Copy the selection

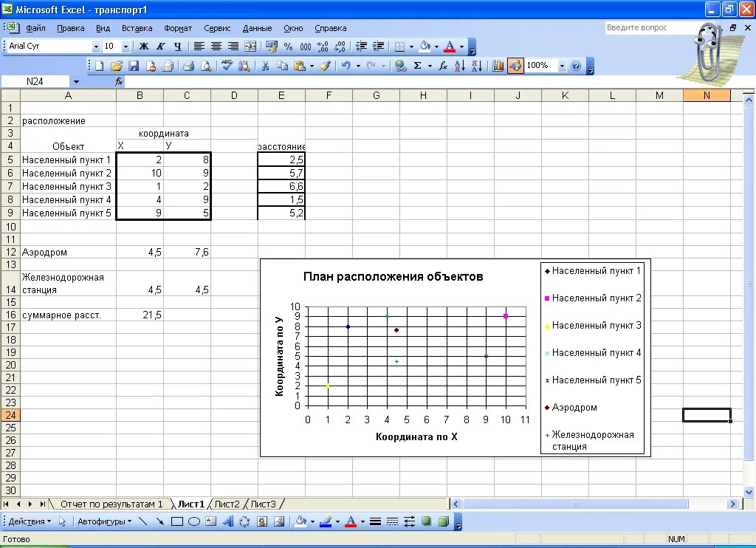pos(282,66)
